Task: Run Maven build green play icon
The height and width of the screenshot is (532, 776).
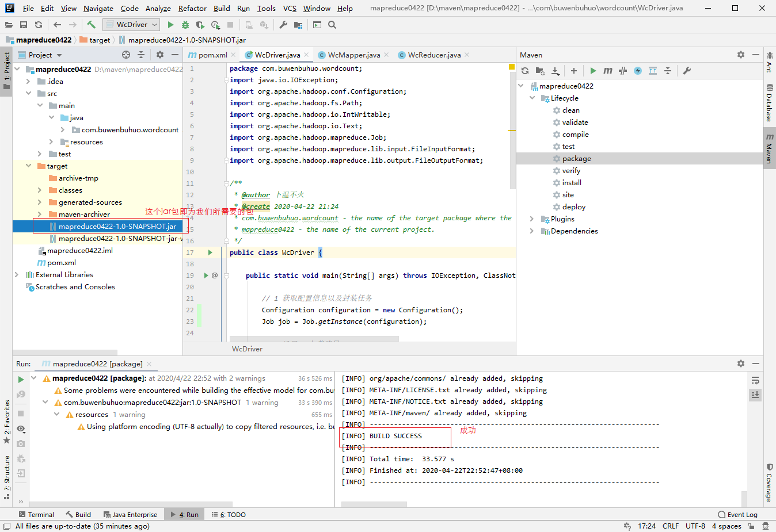Action: [593, 71]
